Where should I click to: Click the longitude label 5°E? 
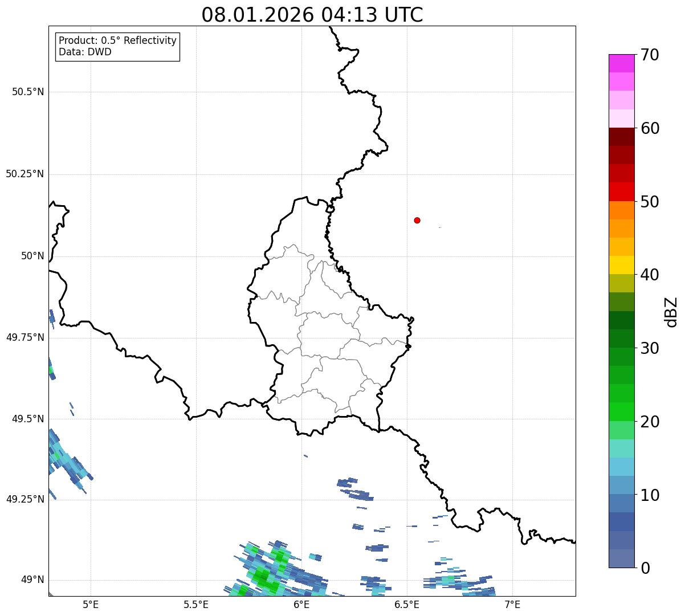(x=91, y=604)
